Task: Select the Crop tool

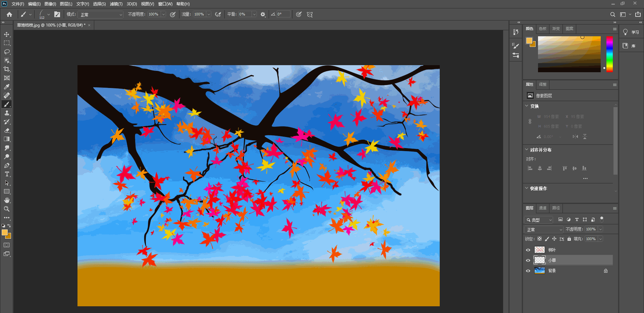Action: click(7, 69)
